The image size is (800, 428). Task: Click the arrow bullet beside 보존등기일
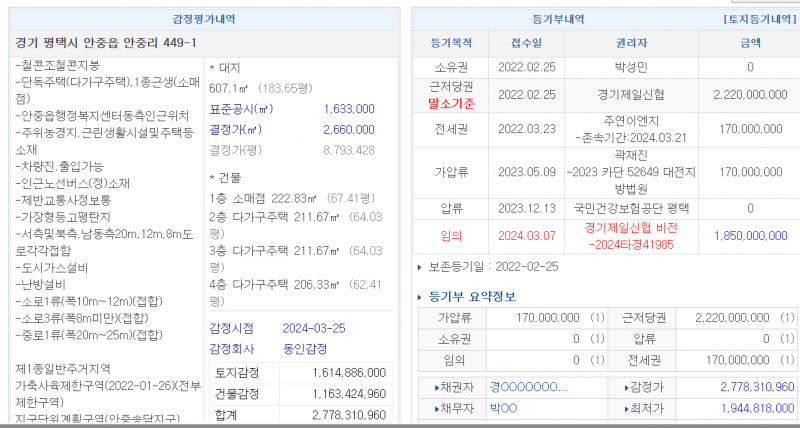420,268
